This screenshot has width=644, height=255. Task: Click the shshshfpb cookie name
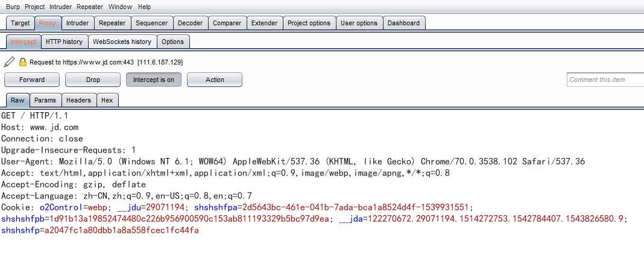22,219
